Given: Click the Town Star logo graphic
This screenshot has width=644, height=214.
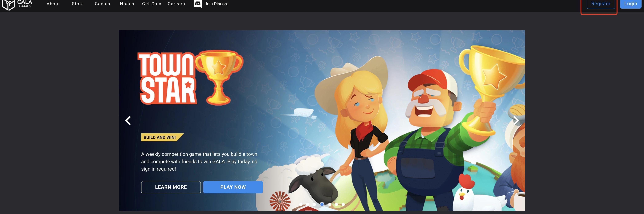Looking at the screenshot, I should pos(190,78).
